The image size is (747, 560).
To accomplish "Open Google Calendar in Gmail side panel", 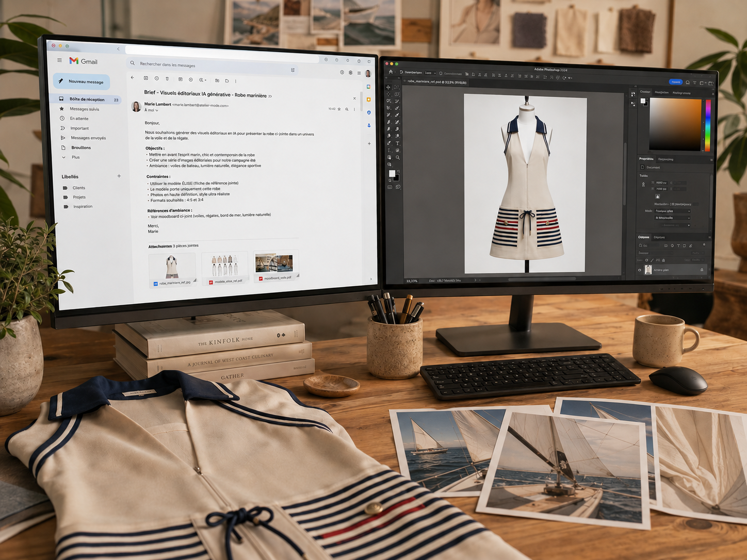I will point(368,87).
